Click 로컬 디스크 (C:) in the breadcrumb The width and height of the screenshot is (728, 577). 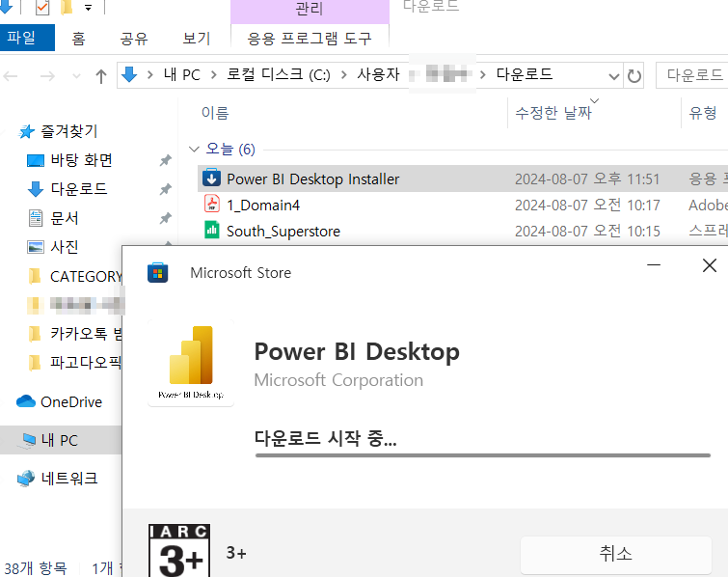278,75
